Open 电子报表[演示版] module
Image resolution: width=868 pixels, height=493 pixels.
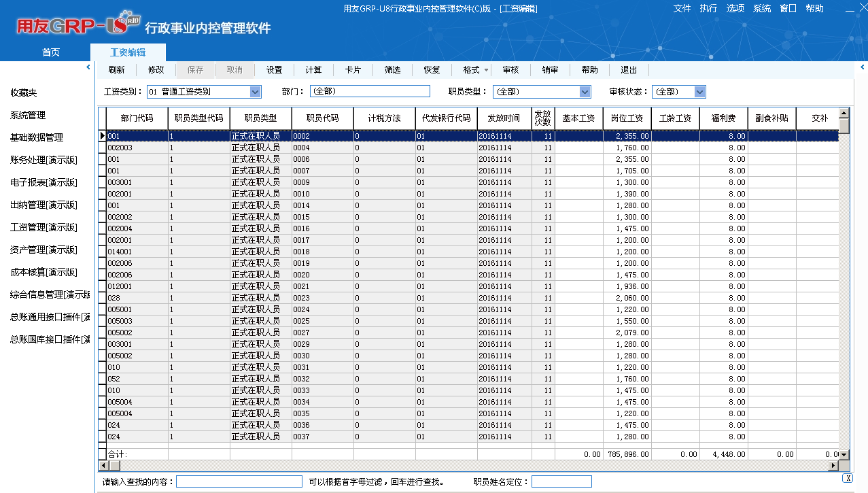click(44, 182)
